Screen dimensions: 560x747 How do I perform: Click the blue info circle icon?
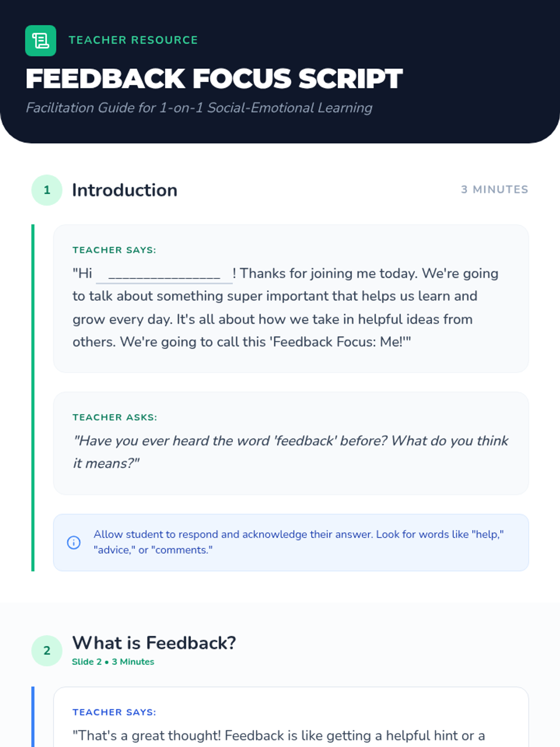[x=74, y=543]
